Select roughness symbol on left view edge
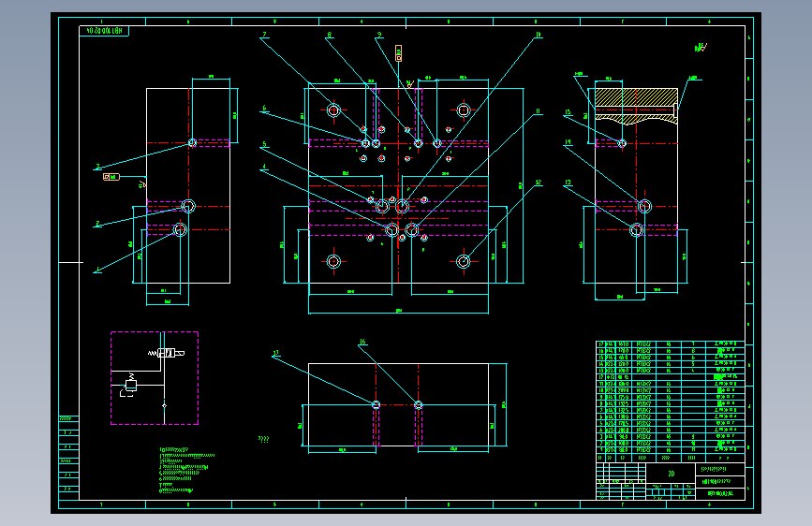 [143, 183]
